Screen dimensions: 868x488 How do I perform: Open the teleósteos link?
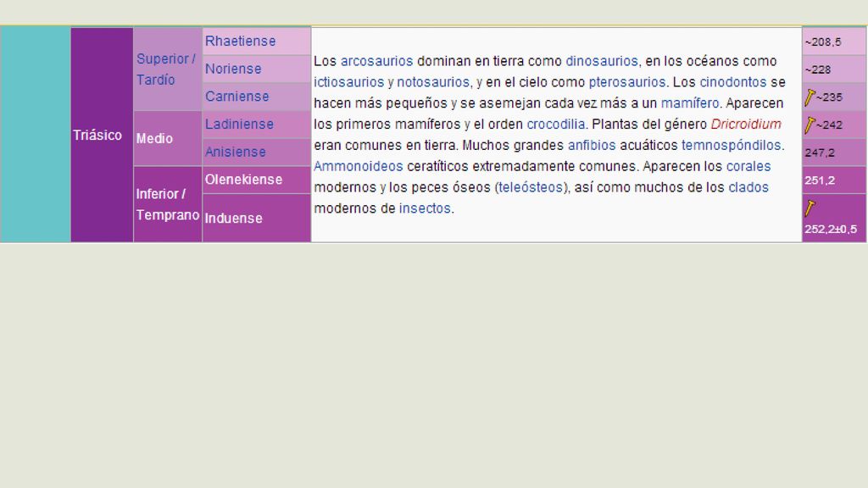point(531,187)
